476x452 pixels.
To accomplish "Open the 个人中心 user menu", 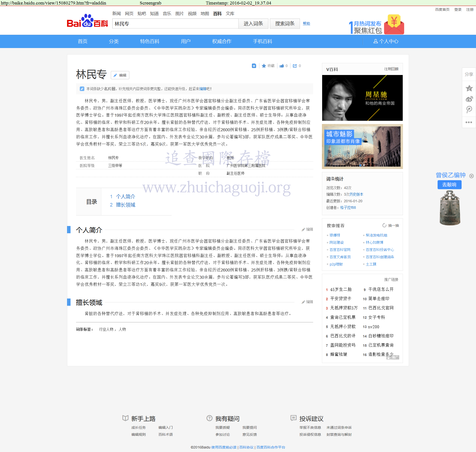I will 386,41.
